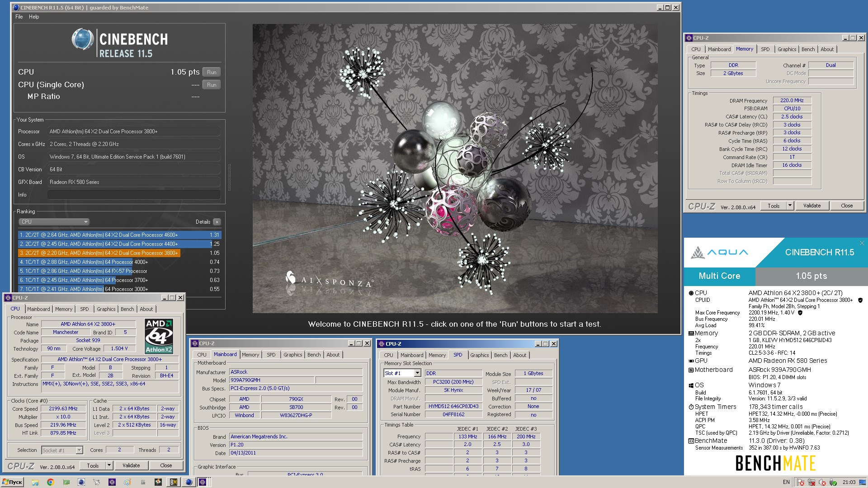
Task: Run the CPU Single Core benchmark
Action: 212,85
